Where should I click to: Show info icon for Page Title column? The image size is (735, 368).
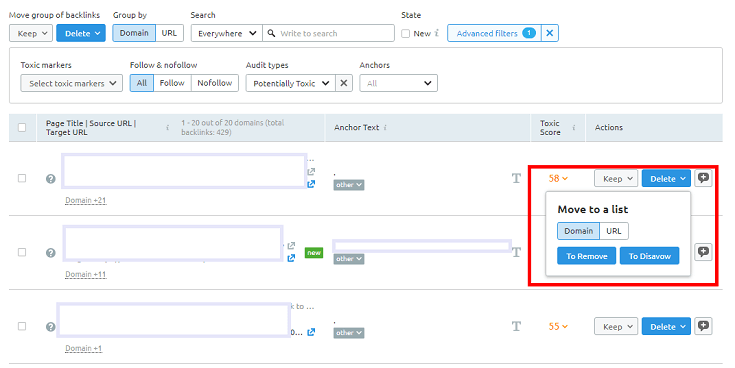click(167, 128)
